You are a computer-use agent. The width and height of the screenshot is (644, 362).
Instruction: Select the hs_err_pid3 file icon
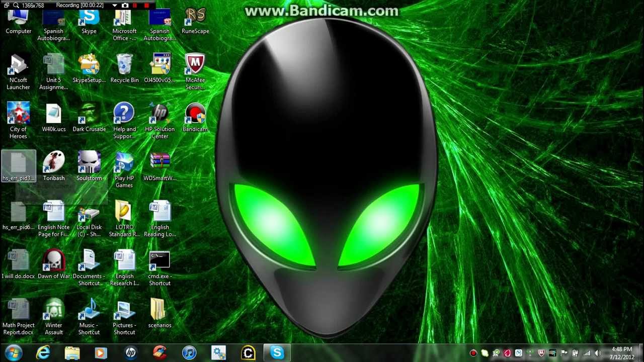point(18,166)
